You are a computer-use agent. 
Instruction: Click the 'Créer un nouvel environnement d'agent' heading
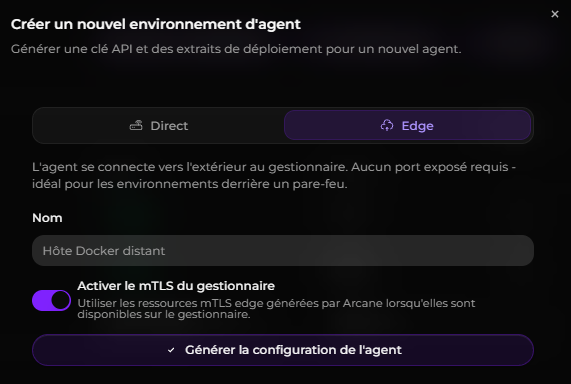[x=155, y=24]
